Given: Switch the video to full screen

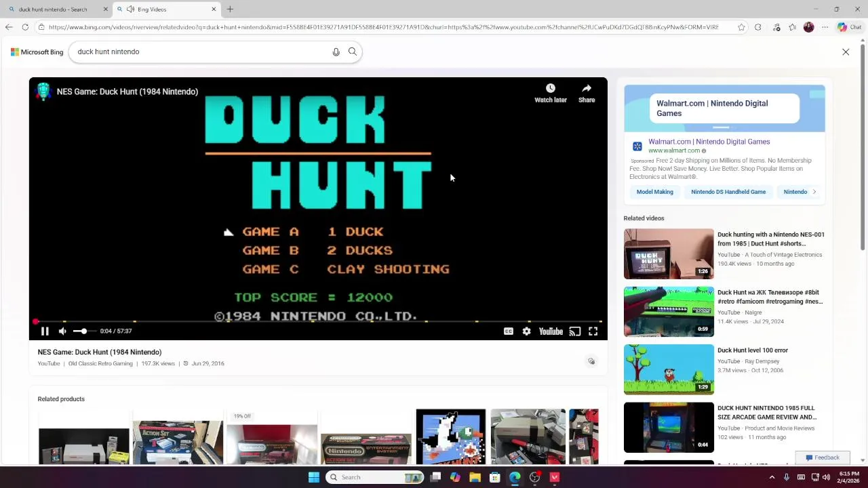Looking at the screenshot, I should [593, 331].
